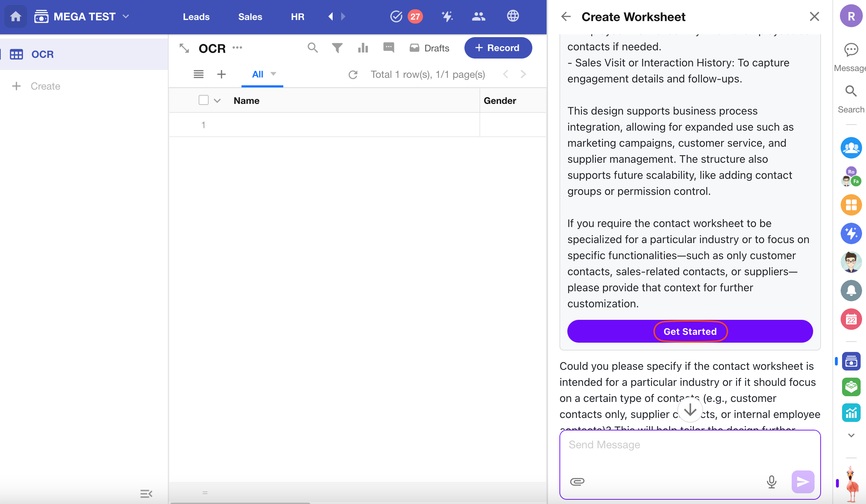Expand the MEGA TEST app dropdown
Screen dimensions: 866x504
(126, 16)
